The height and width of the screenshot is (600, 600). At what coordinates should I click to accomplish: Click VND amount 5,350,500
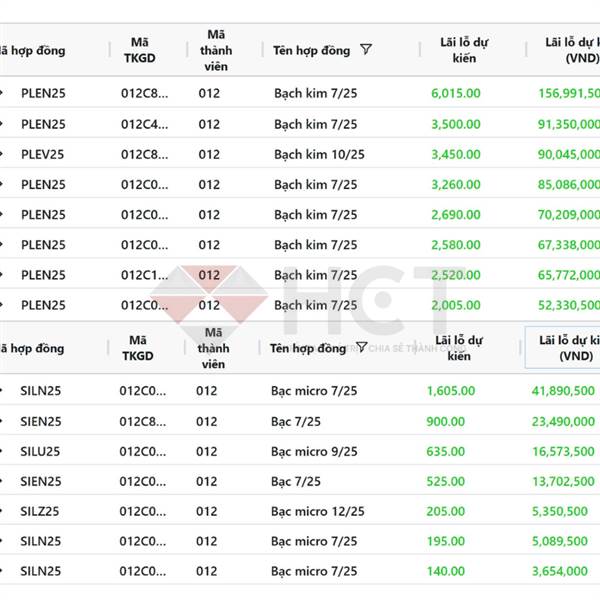coord(560,511)
